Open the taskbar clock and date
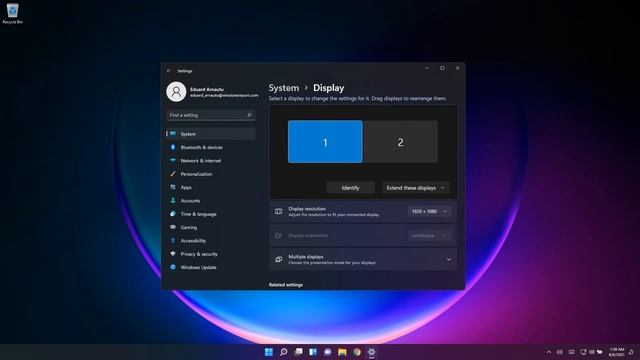Screen dimensions: 640x360 tap(616, 352)
